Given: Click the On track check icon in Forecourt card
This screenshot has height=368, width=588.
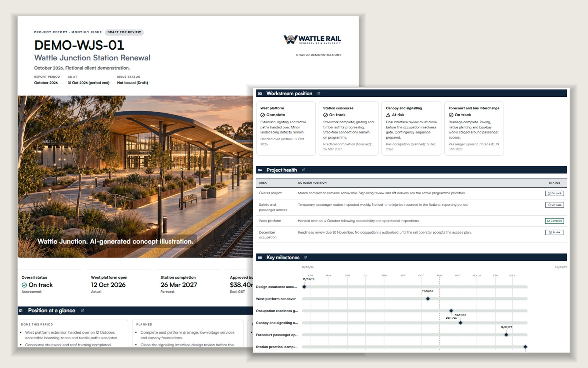Looking at the screenshot, I should tap(451, 115).
